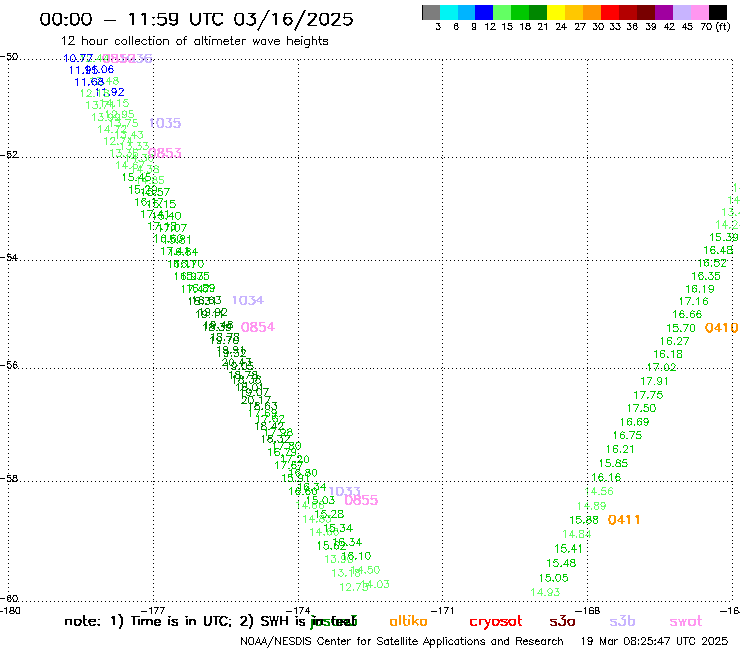740x650 pixels.
Task: Click the 'cryosat' satellite legend label
Action: tap(496, 622)
